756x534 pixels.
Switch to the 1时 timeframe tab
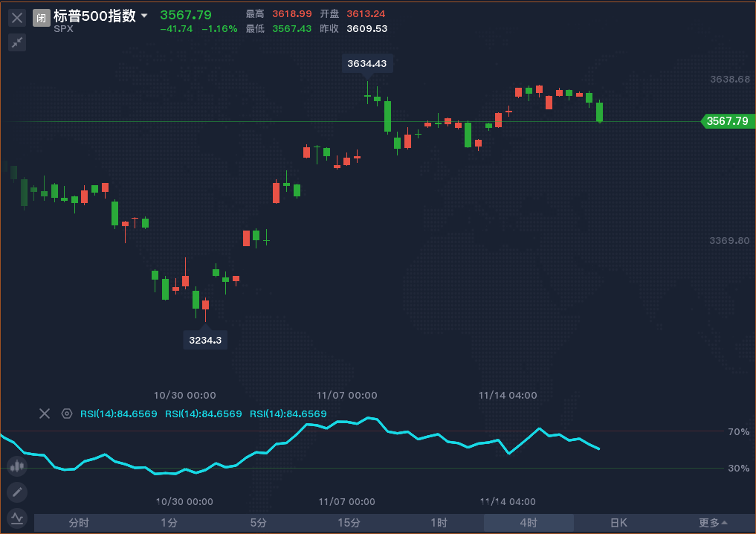pos(439,523)
